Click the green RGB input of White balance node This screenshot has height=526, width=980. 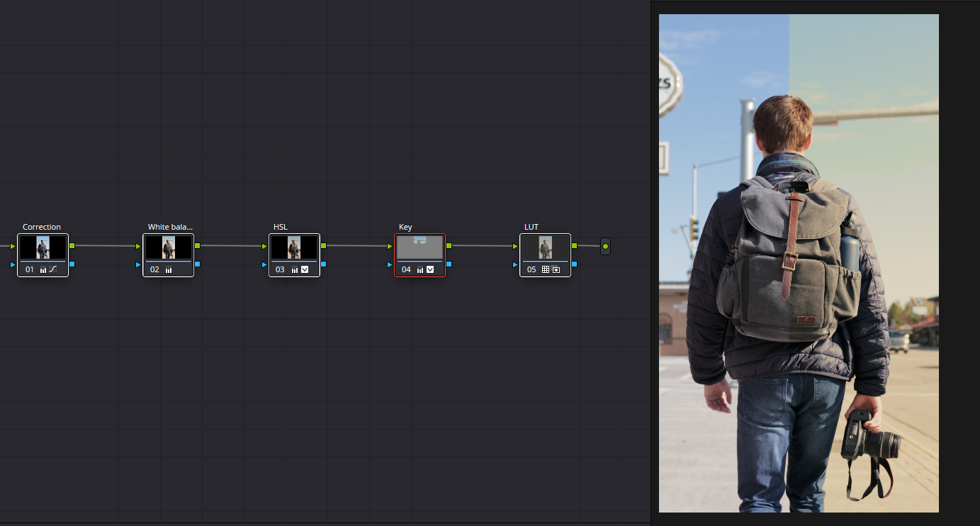(139, 246)
